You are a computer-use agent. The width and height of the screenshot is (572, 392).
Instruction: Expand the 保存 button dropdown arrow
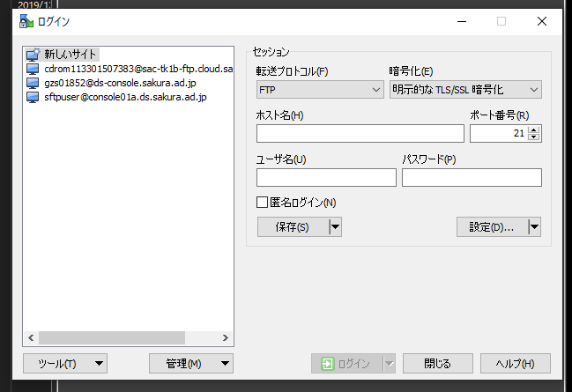[334, 227]
